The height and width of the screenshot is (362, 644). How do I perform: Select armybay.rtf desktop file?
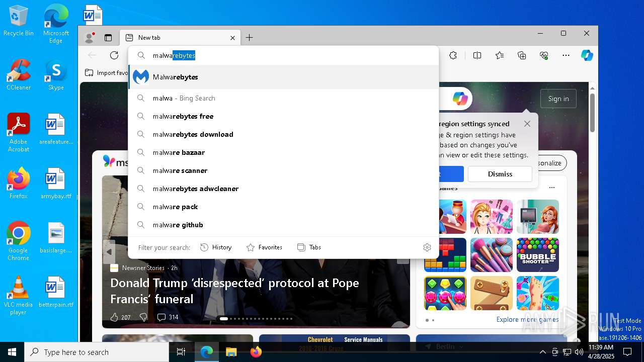coord(56,184)
